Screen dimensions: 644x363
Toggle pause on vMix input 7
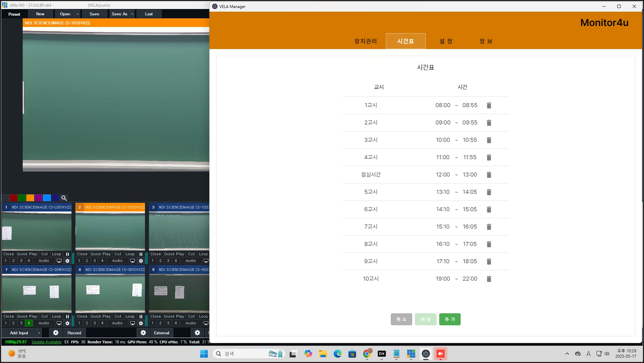(67, 317)
